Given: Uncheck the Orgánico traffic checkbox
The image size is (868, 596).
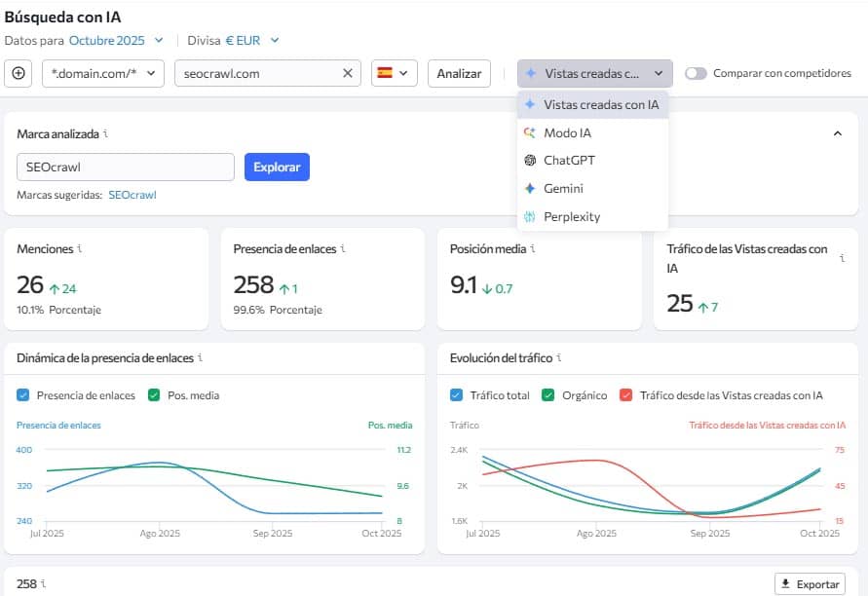Looking at the screenshot, I should point(547,395).
